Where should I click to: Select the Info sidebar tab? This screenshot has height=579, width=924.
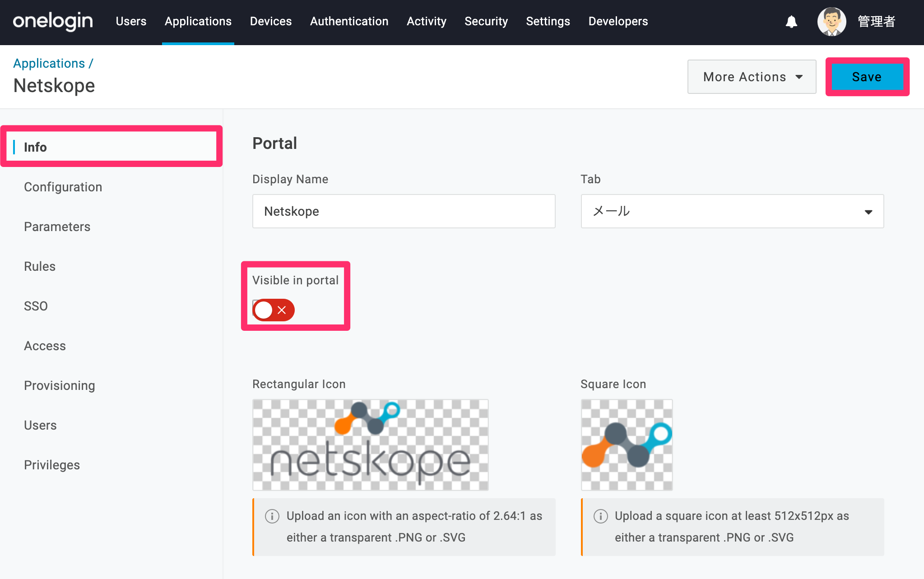(111, 147)
